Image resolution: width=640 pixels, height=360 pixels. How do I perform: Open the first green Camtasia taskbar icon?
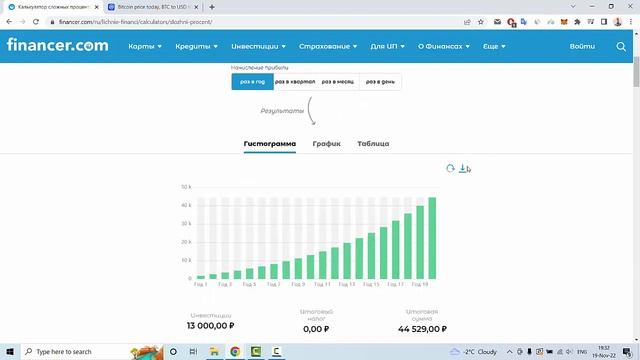(256, 351)
